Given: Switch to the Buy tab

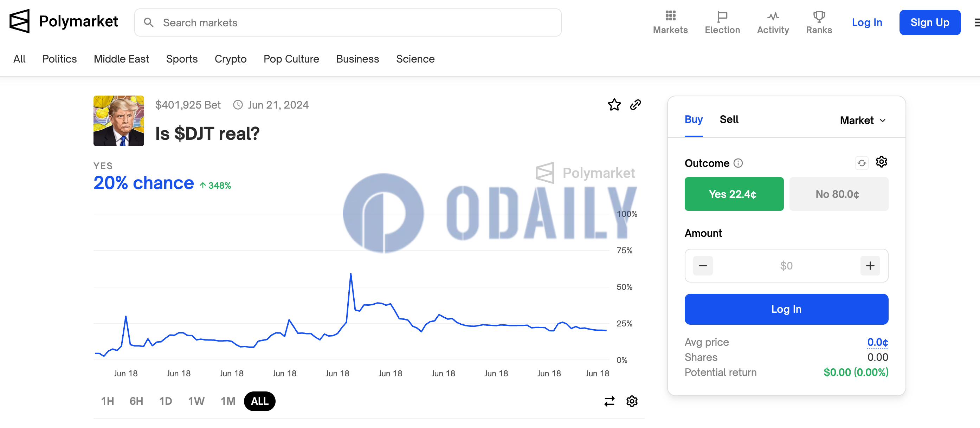Looking at the screenshot, I should (x=693, y=119).
